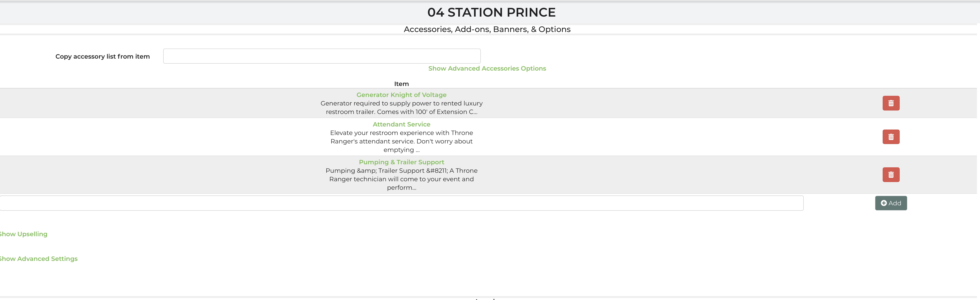The width and height of the screenshot is (980, 300).
Task: Expand the Show Upselling section
Action: pyautogui.click(x=24, y=234)
